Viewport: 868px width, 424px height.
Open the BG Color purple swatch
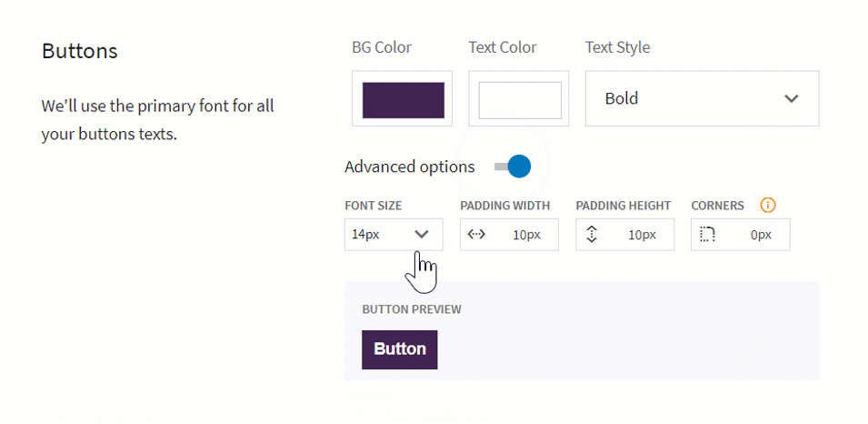pos(403,100)
